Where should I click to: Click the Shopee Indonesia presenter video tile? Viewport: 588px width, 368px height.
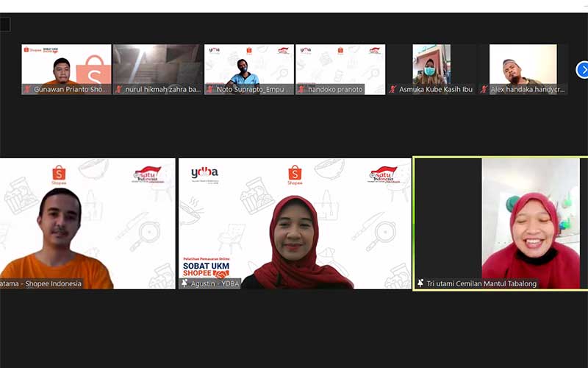(x=87, y=221)
